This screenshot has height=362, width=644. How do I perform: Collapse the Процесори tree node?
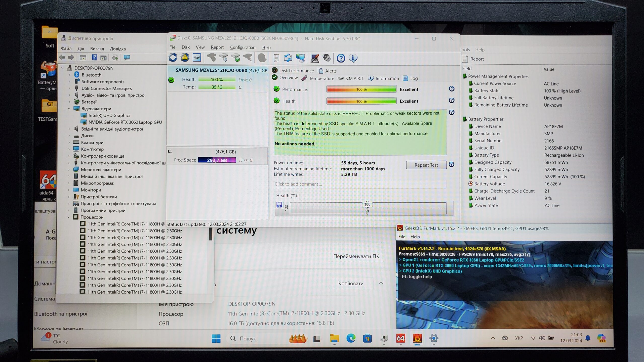tap(68, 217)
